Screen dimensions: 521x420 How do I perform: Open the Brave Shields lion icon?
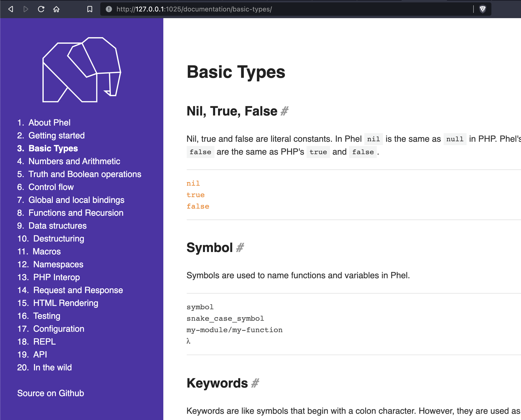coord(483,9)
